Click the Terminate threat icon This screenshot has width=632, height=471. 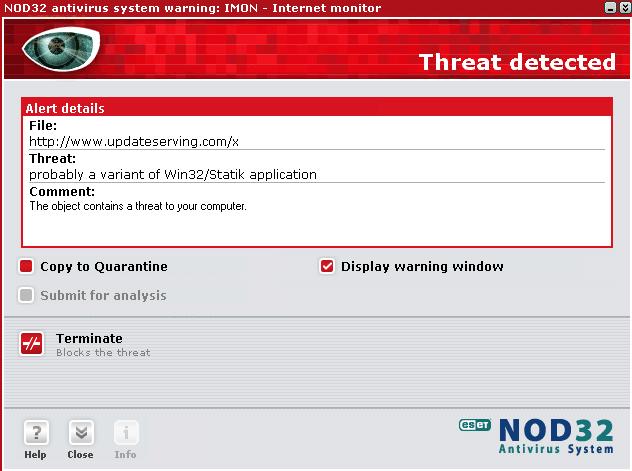tap(31, 344)
